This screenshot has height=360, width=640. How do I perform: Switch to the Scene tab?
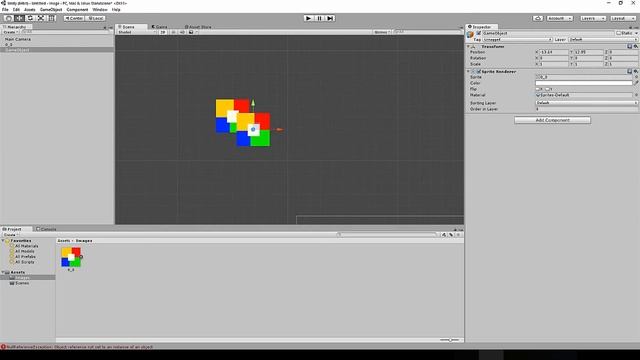[x=131, y=27]
